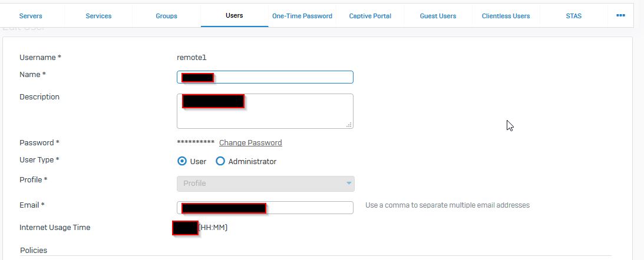Open the Profile dropdown

click(x=266, y=184)
